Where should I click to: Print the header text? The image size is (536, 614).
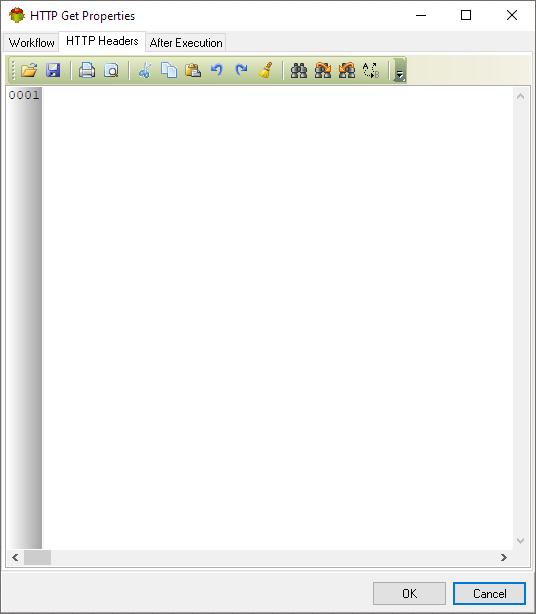(87, 70)
